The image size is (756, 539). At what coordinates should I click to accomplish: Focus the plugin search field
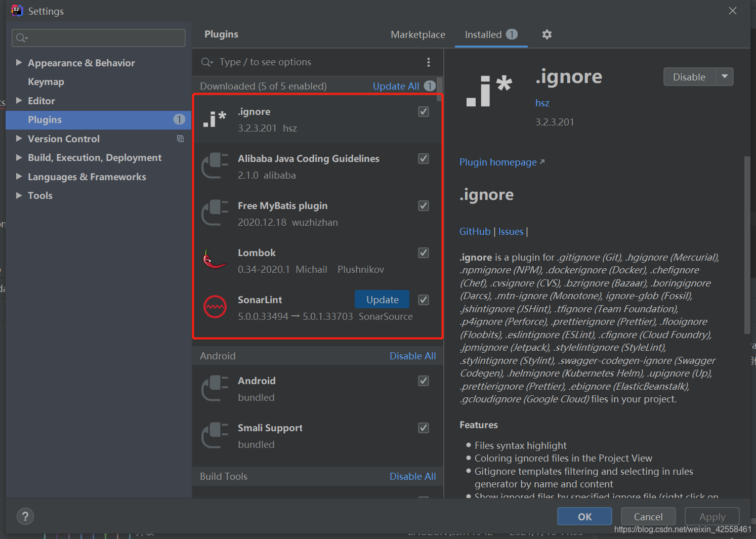click(318, 62)
